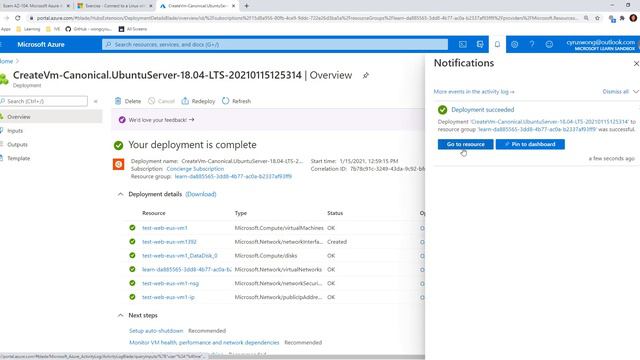
Task: Pin the deployment blade using pin icon
Action: (x=366, y=76)
